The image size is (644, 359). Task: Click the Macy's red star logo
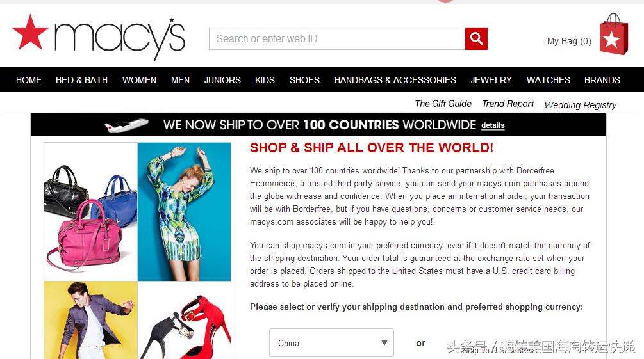pyautogui.click(x=30, y=33)
